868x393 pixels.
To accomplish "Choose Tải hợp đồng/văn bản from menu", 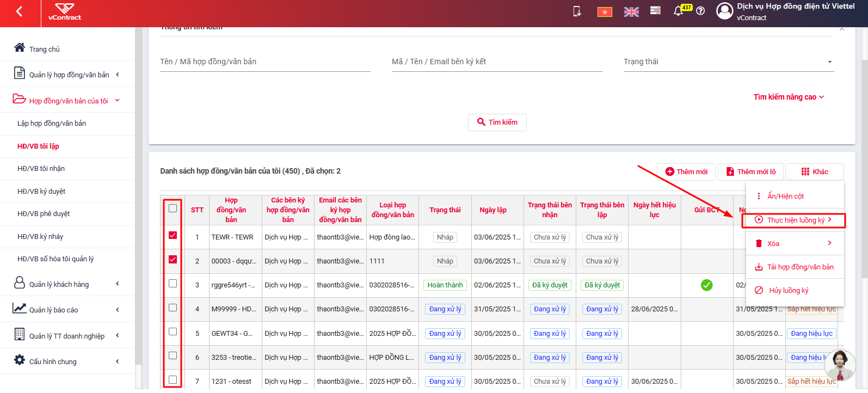I will 795,267.
